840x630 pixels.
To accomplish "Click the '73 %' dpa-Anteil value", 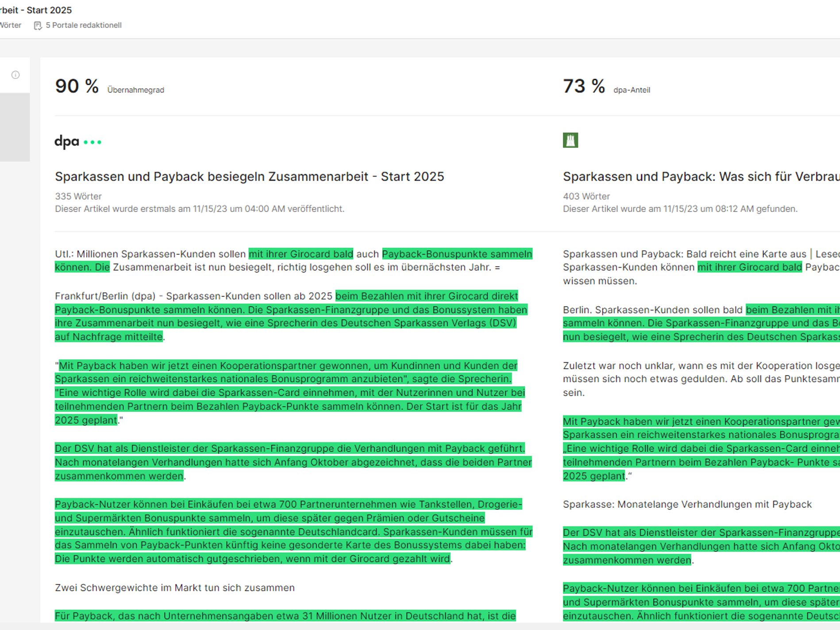I will pos(584,86).
